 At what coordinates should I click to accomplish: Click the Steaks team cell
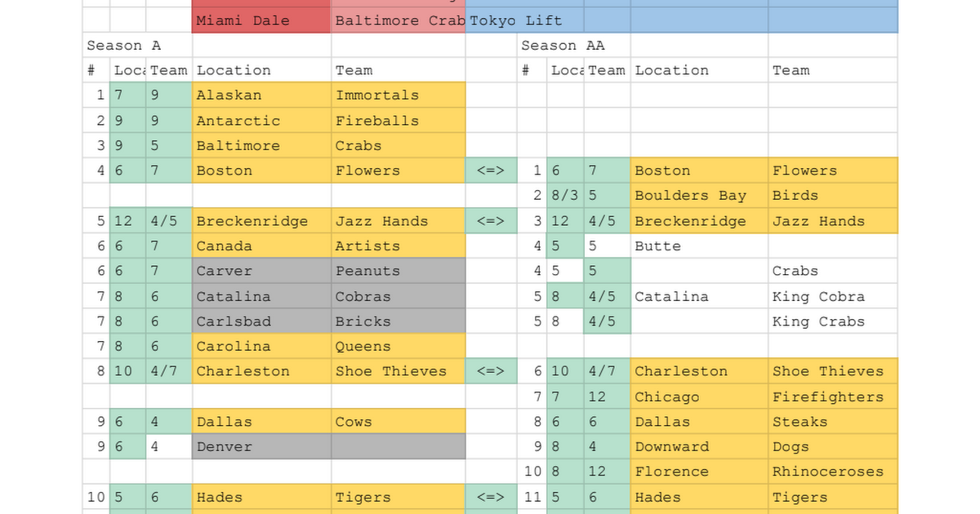832,422
